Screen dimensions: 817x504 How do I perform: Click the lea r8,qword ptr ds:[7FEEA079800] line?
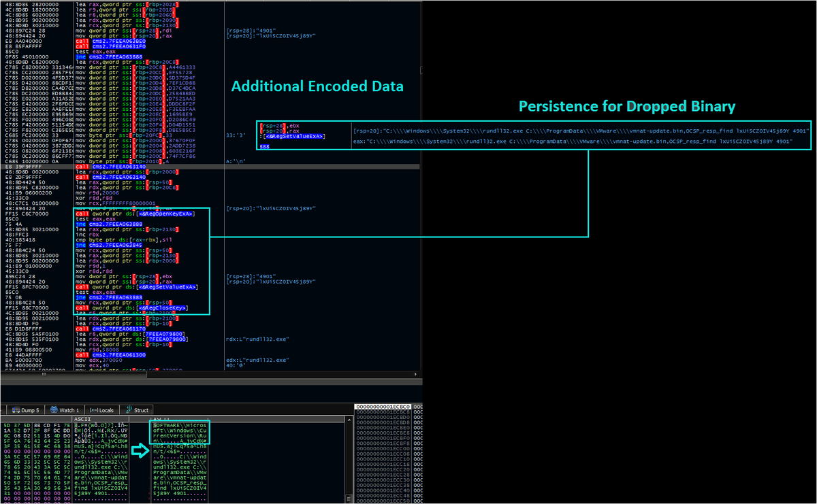129,333
